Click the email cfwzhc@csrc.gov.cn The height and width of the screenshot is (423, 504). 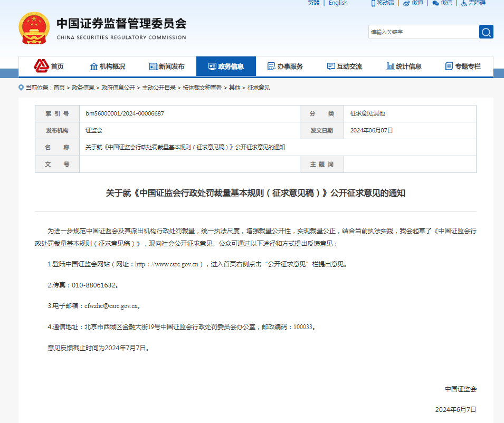point(111,306)
